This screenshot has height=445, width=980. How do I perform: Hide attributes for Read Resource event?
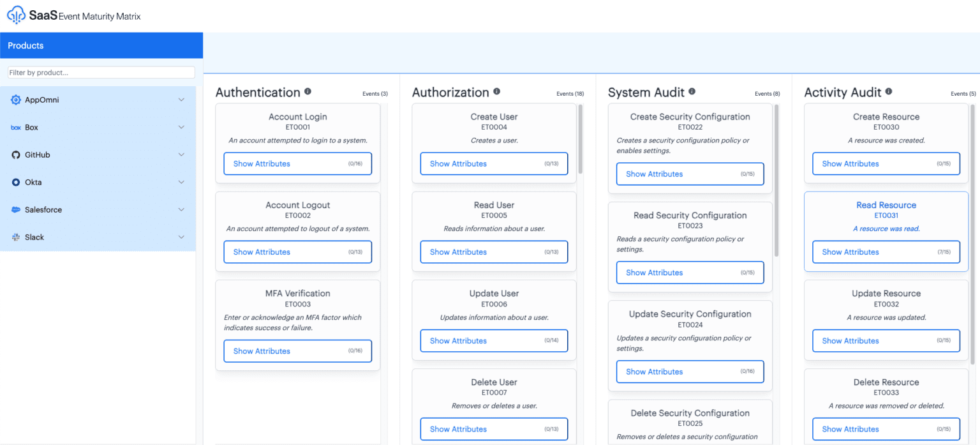(x=886, y=252)
